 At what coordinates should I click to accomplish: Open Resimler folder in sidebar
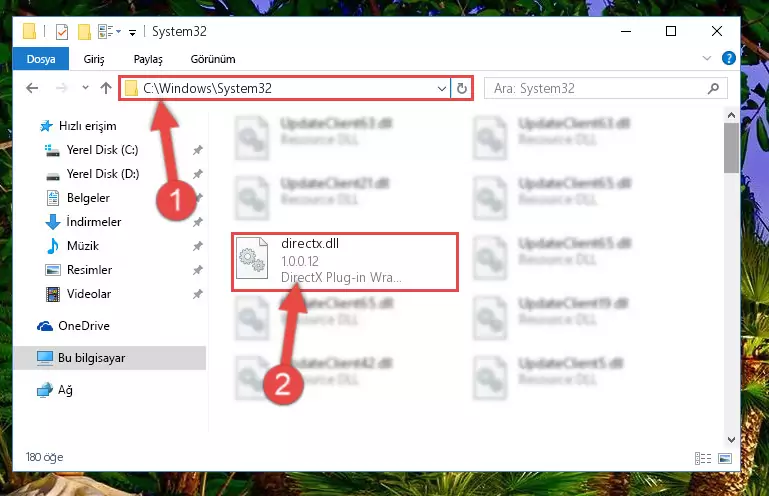coord(89,270)
